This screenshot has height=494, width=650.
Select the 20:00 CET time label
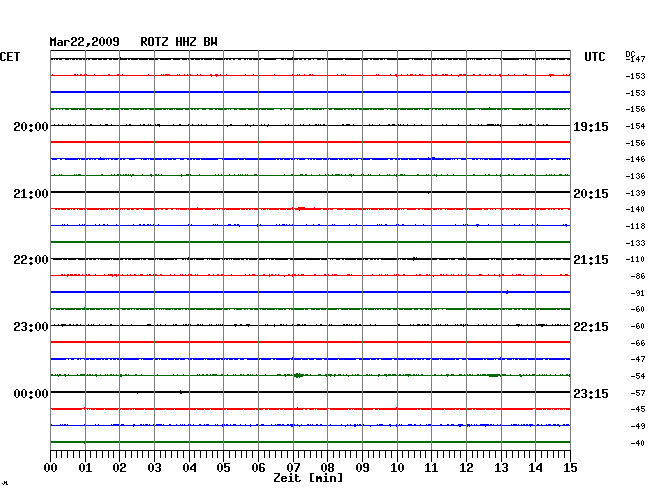(x=31, y=126)
